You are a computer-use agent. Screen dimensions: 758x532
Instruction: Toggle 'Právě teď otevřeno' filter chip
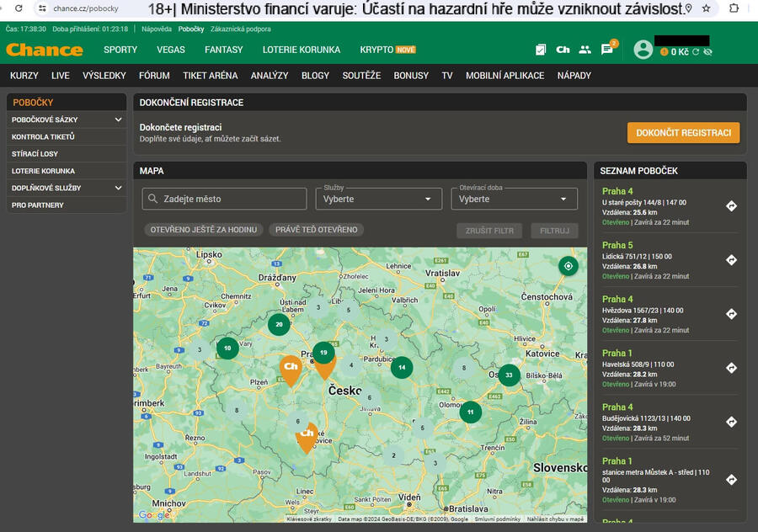coord(316,230)
